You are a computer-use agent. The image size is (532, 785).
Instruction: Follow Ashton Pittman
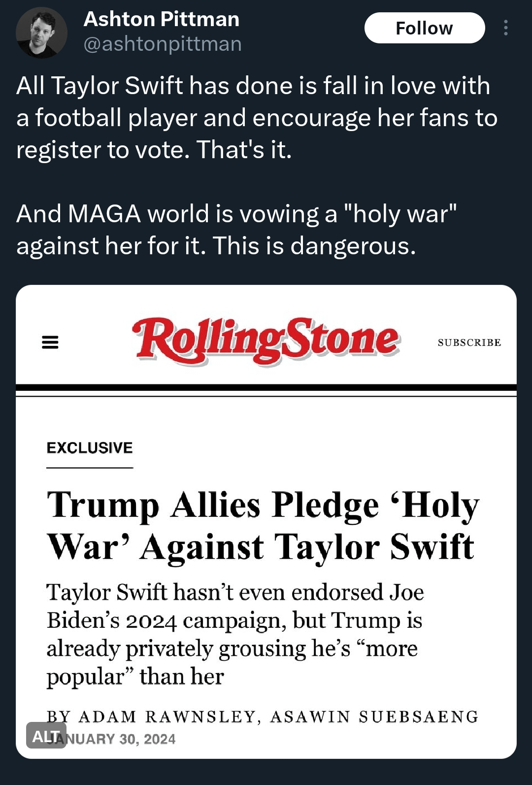424,28
